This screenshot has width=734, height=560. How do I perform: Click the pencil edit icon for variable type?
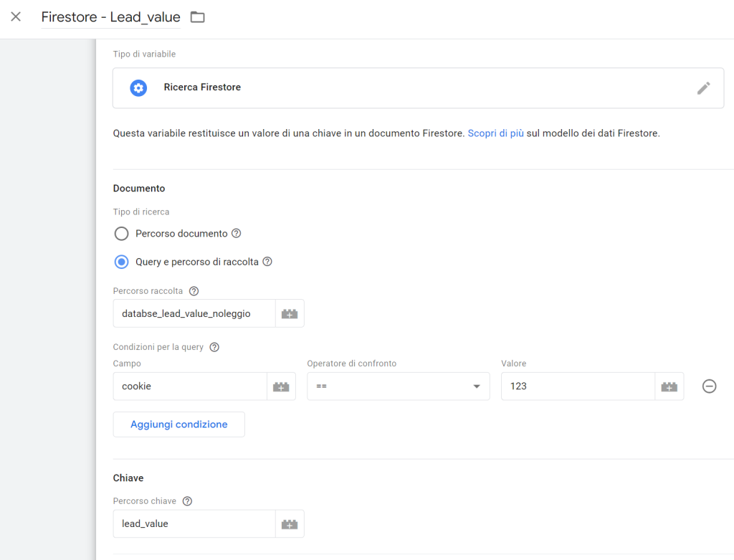pos(703,88)
